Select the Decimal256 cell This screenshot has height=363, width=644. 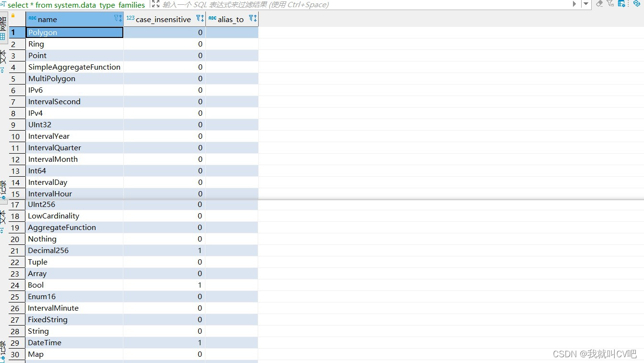75,251
